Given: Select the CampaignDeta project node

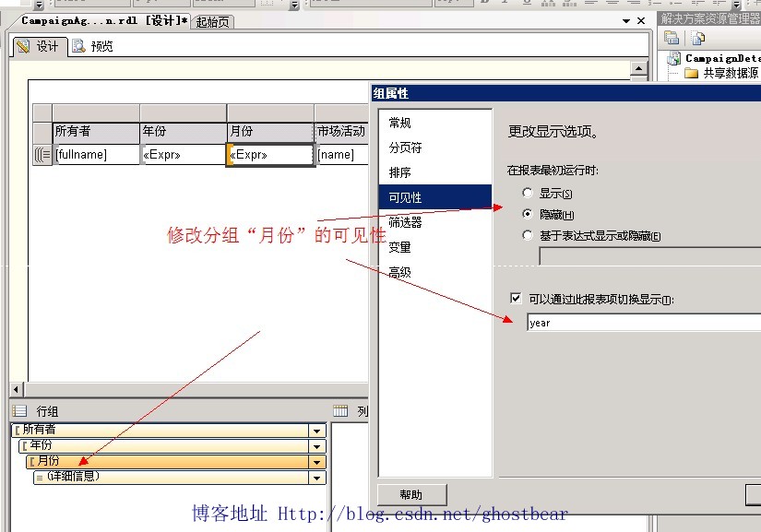Looking at the screenshot, I should pyautogui.click(x=722, y=58).
